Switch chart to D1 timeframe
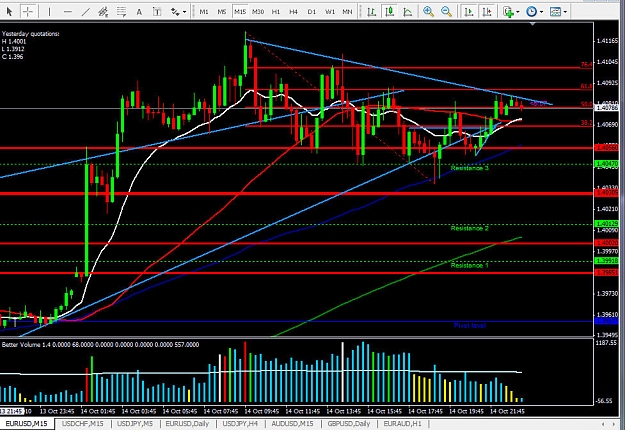Viewport: 625px width, 430px height. pyautogui.click(x=312, y=12)
